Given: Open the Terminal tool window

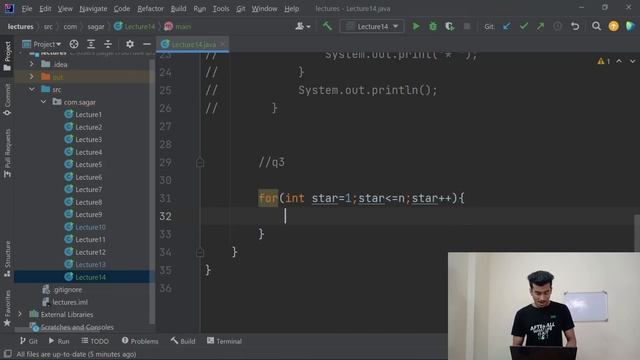Looking at the screenshot, I should tap(224, 341).
